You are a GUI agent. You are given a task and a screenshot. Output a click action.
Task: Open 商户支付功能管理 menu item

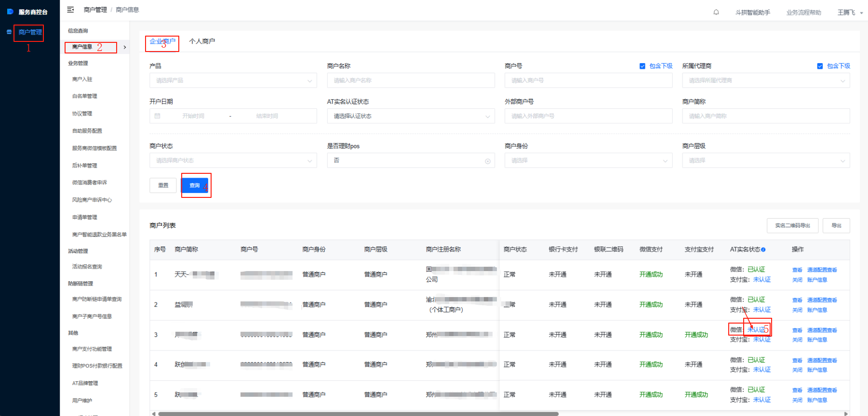tap(92, 349)
